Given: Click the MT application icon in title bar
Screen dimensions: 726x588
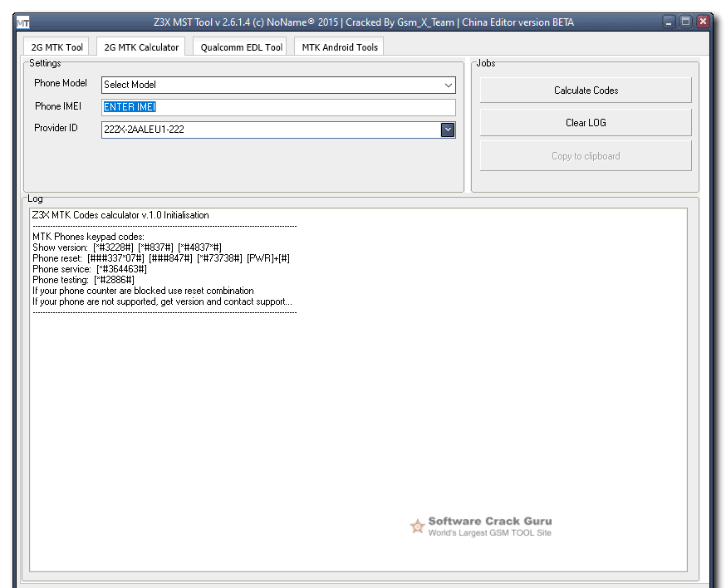Looking at the screenshot, I should click(x=22, y=22).
